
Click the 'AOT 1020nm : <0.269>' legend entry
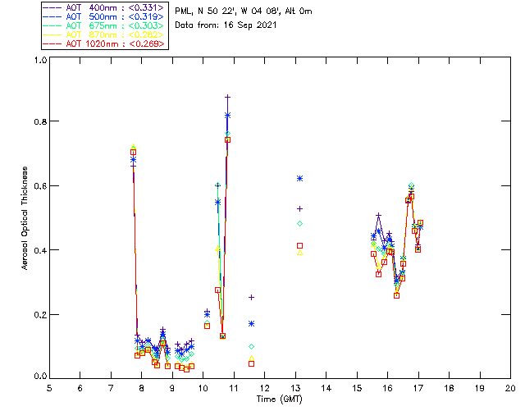coord(104,43)
